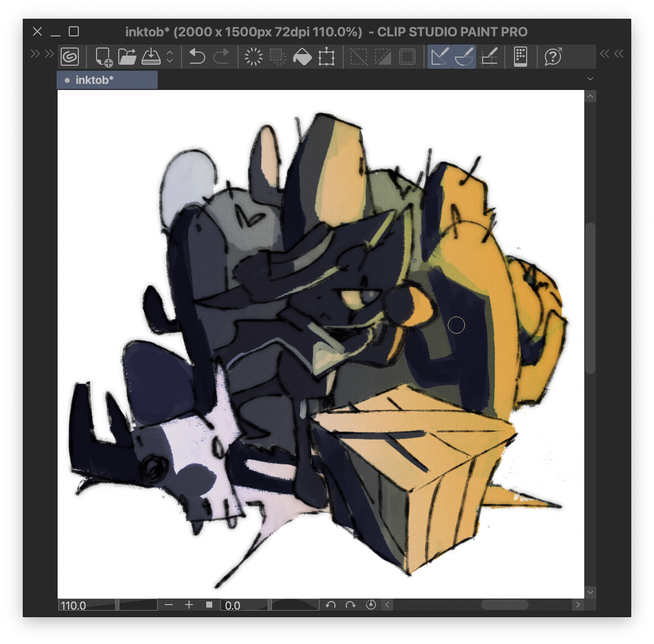Save the current document
The width and height of the screenshot is (654, 644).
(151, 57)
